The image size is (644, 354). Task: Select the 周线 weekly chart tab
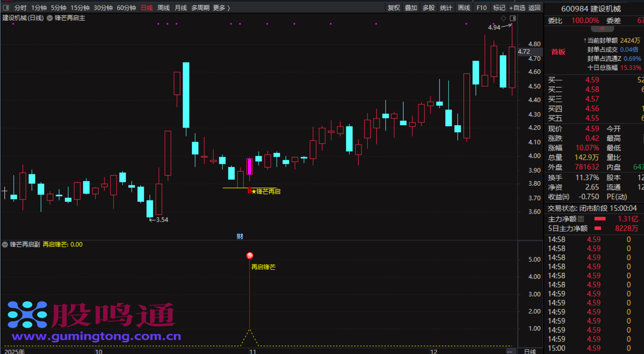pos(163,8)
